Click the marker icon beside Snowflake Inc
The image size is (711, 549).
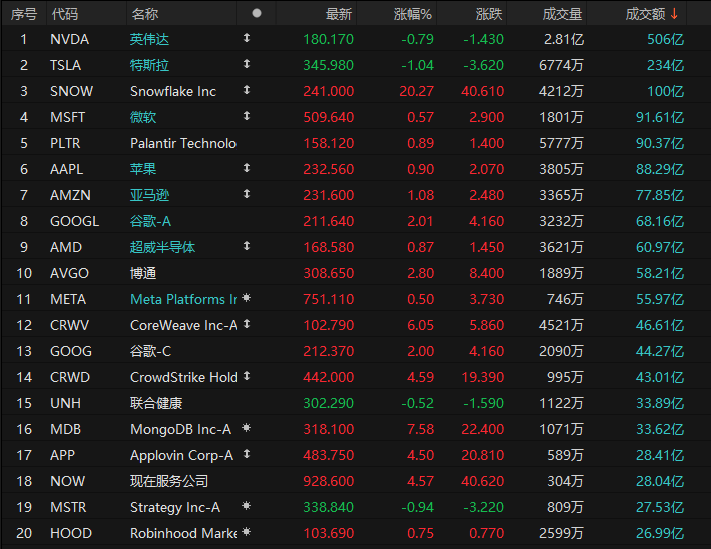pos(247,90)
